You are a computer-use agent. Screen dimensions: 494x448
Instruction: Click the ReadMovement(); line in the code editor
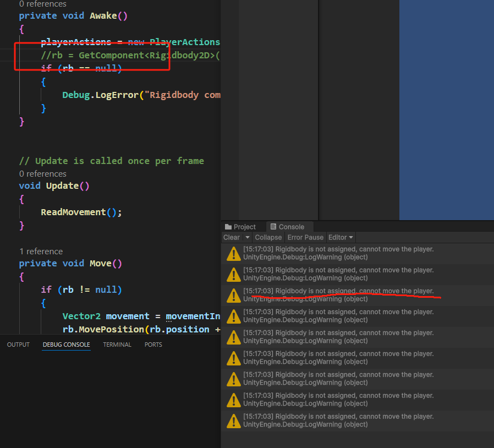(x=81, y=212)
